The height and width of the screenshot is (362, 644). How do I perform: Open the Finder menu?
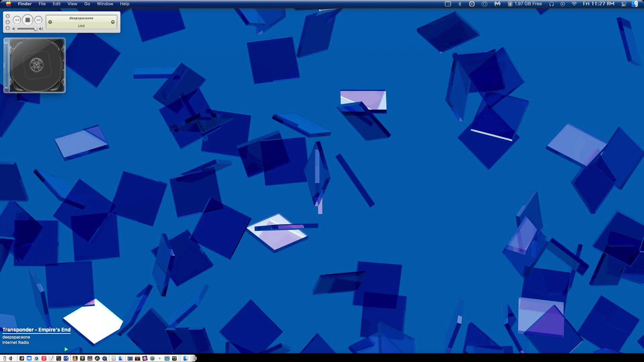(x=25, y=4)
